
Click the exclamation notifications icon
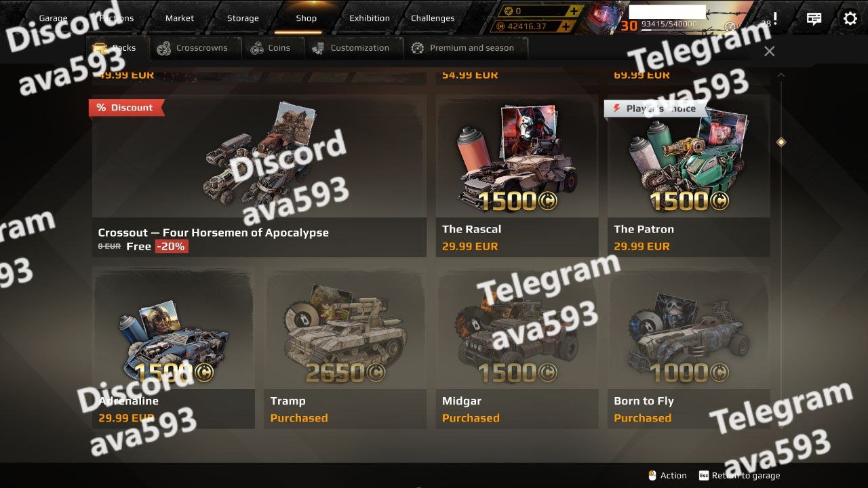click(x=775, y=18)
